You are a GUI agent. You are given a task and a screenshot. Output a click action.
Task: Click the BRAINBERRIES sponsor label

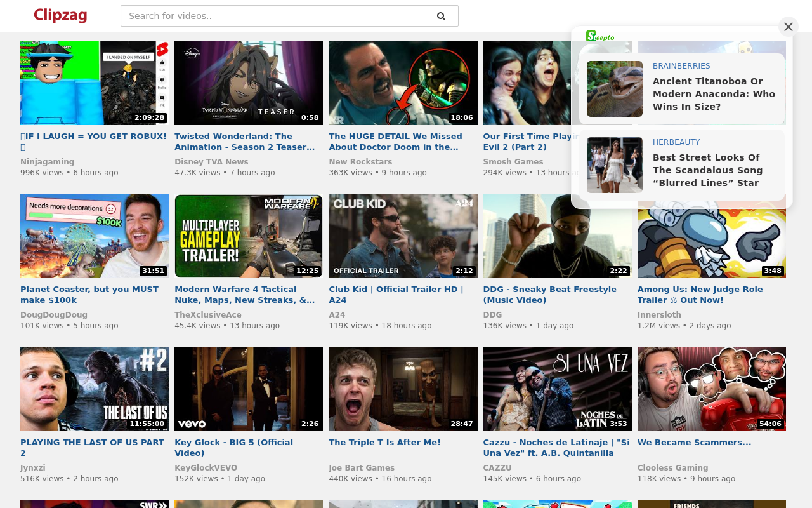[681, 66]
